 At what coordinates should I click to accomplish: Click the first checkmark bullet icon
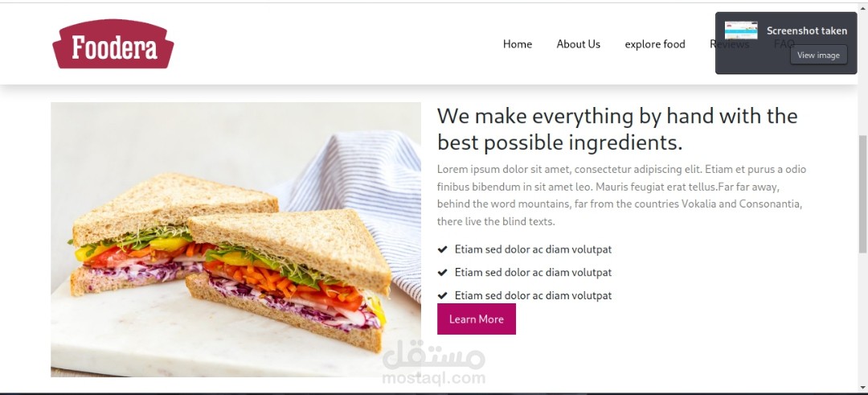(442, 249)
